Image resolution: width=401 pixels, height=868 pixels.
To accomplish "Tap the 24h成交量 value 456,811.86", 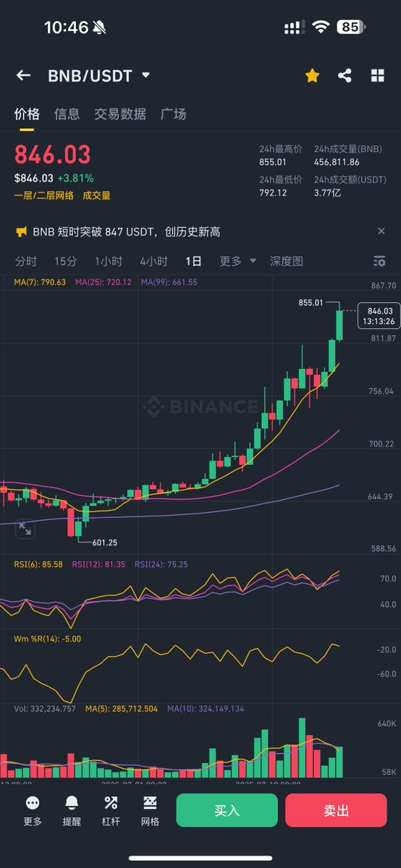I will pos(337,162).
